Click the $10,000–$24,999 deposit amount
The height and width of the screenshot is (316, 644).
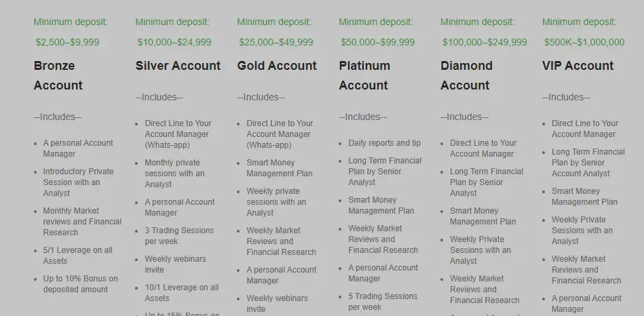(x=174, y=42)
